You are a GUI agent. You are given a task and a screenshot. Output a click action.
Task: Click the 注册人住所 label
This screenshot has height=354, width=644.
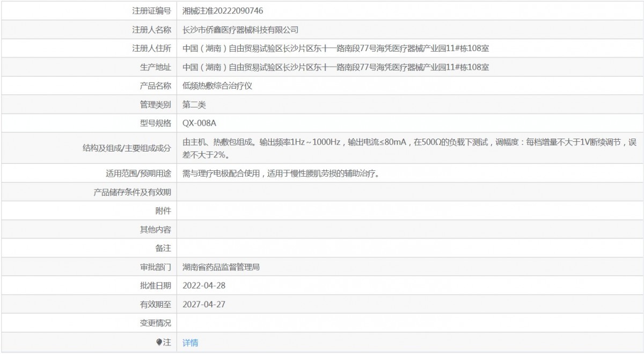coord(152,48)
